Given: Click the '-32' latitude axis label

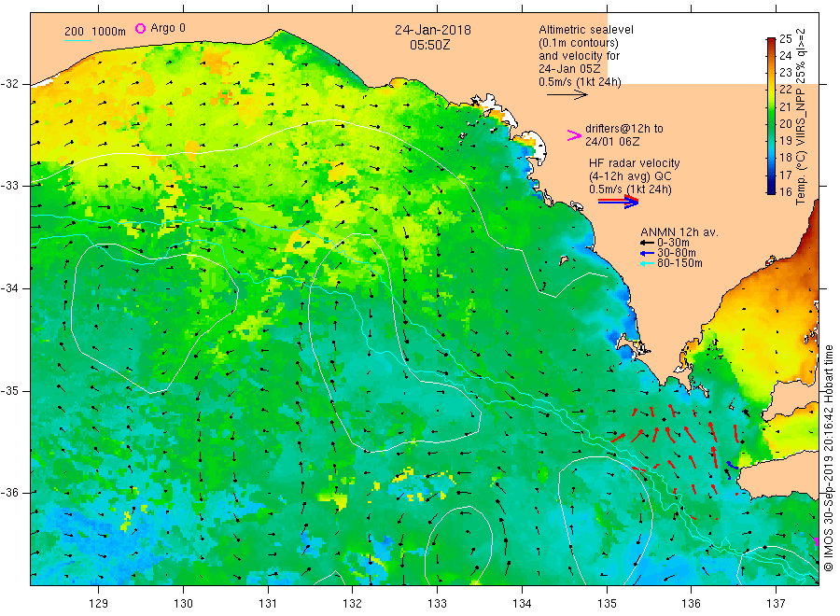Looking at the screenshot, I should [x=10, y=84].
